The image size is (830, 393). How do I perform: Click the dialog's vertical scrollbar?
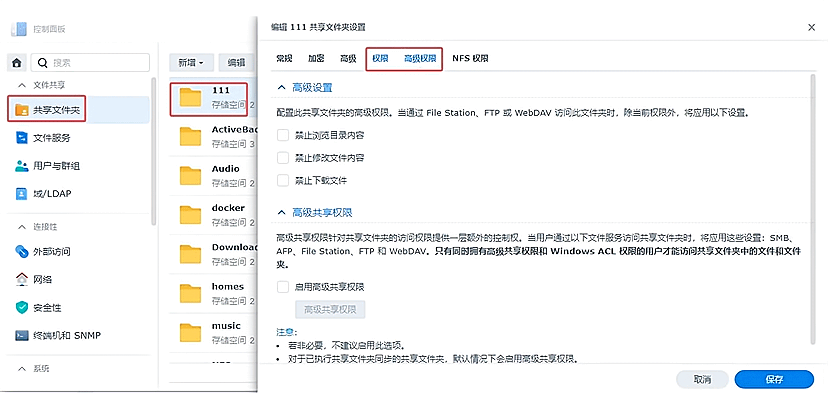point(813,209)
